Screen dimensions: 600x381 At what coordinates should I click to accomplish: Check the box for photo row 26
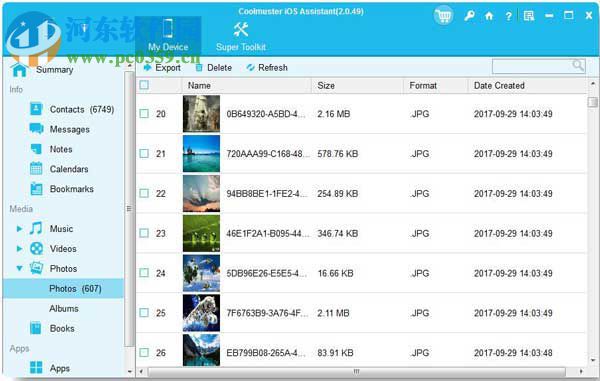144,352
